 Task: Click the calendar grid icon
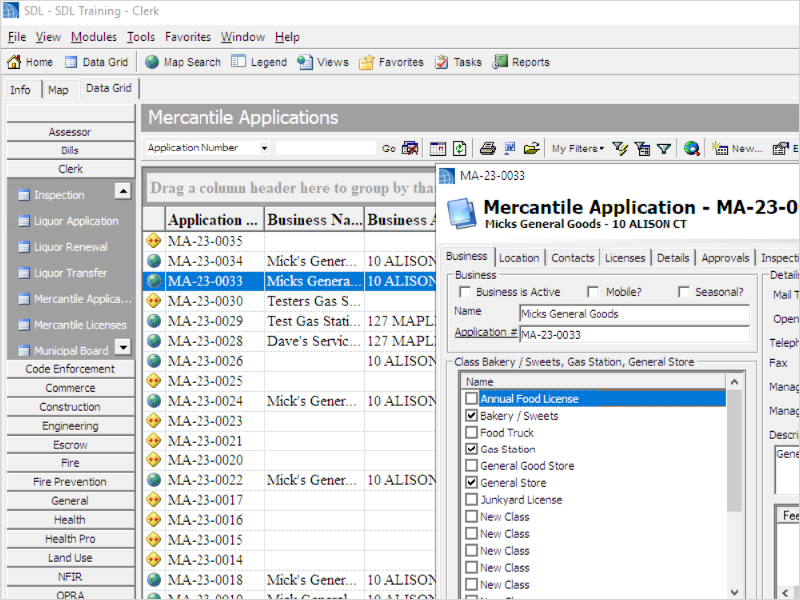pos(438,148)
